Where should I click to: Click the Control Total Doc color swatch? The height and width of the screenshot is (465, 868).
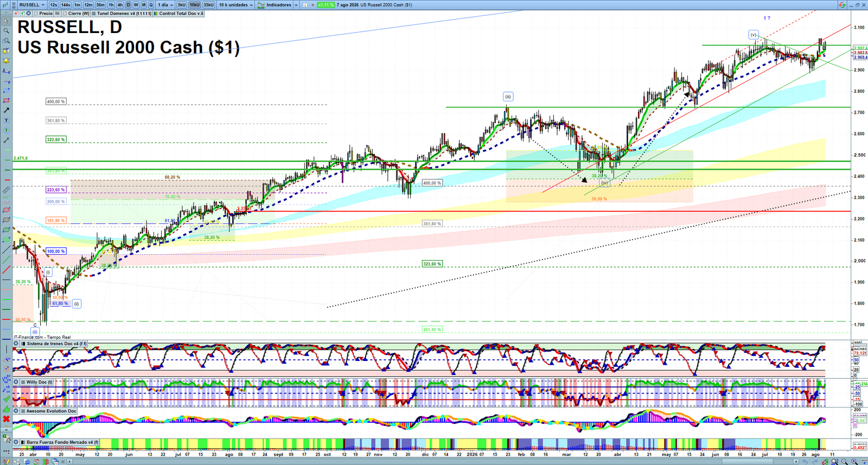click(156, 14)
